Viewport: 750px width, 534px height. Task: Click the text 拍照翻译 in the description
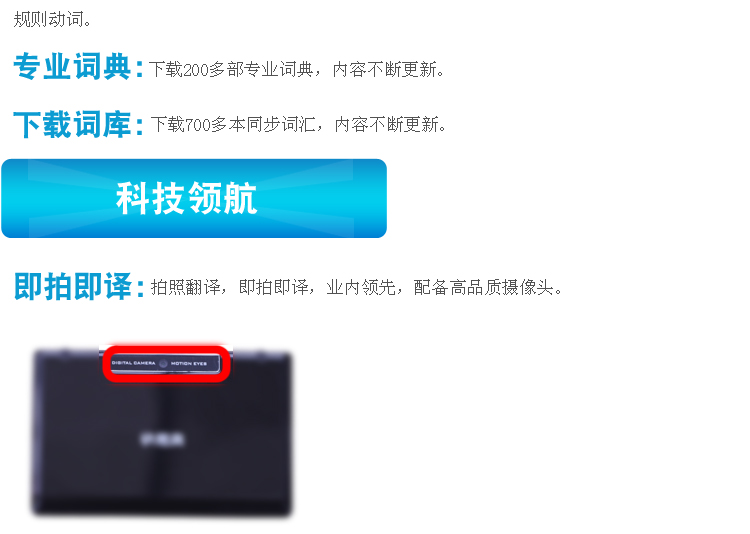pyautogui.click(x=186, y=287)
